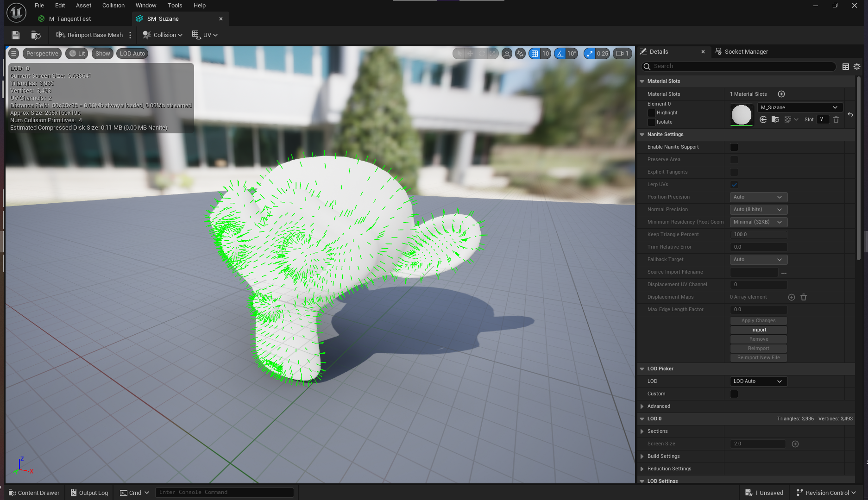Viewport: 868px width, 500px height.
Task: Expand Build Settings
Action: tap(642, 456)
